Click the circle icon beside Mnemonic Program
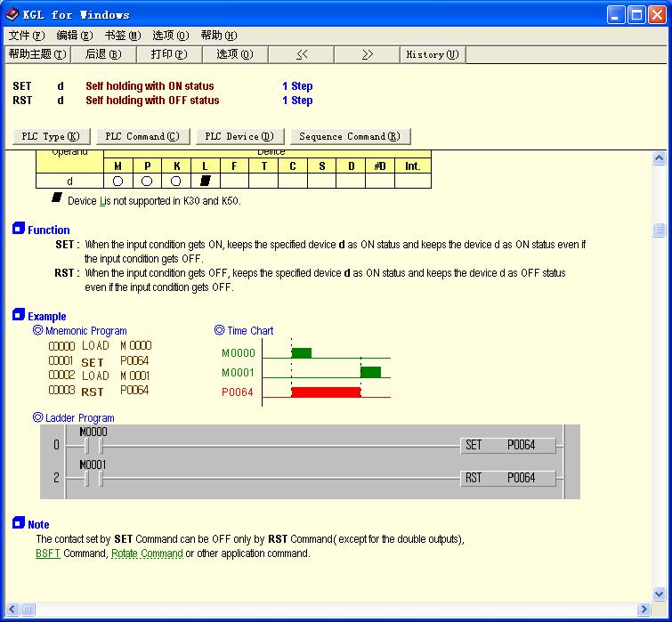The image size is (672, 622). tap(37, 330)
